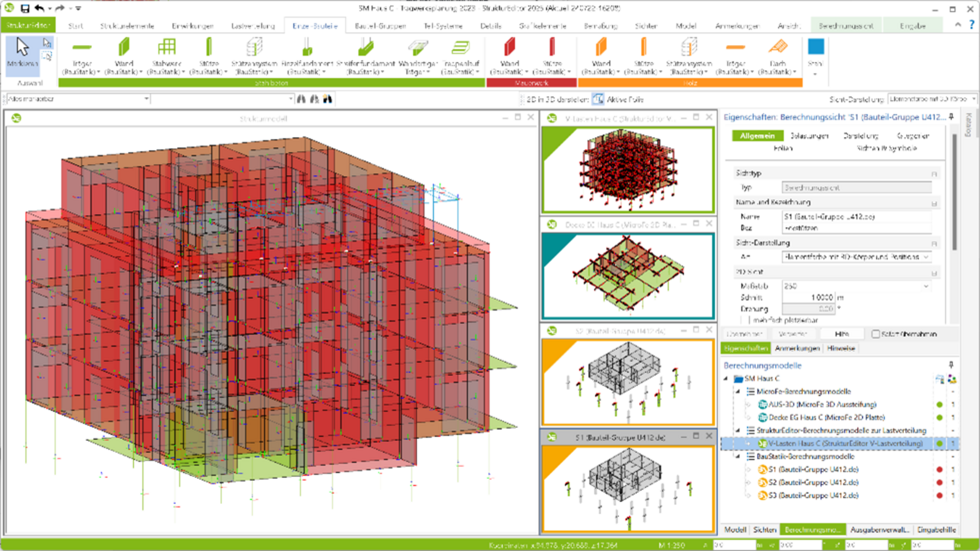
Task: Click the V-Lasten Haus C view thumbnail
Action: [628, 170]
